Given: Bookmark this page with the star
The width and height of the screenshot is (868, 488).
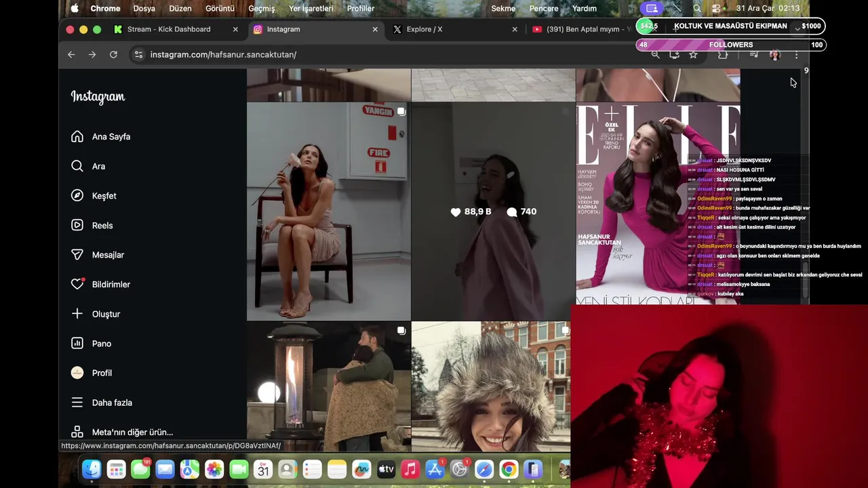Looking at the screenshot, I should [x=693, y=54].
